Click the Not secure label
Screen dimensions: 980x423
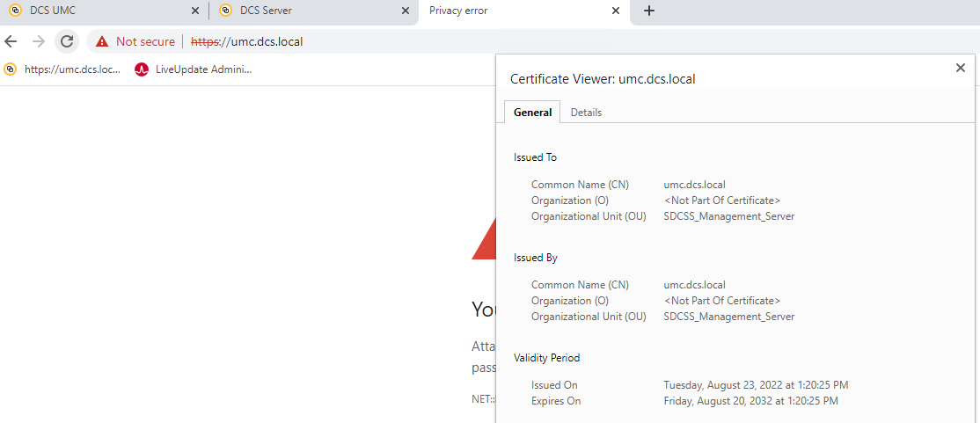(145, 41)
